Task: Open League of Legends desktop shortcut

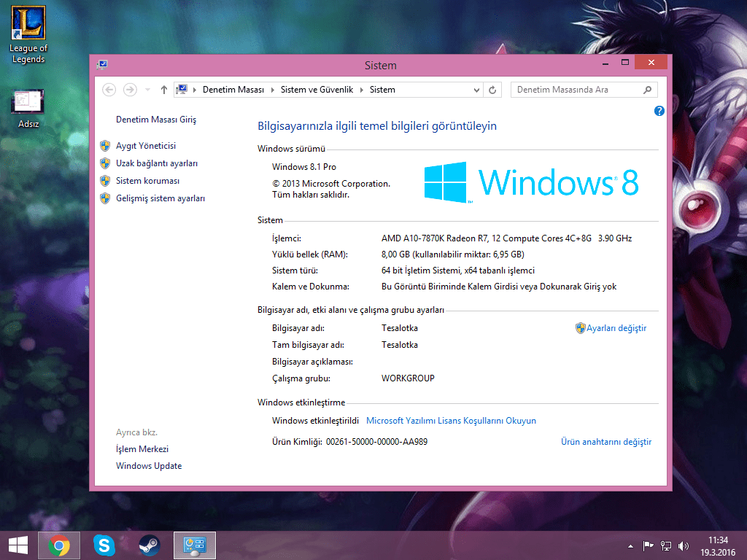Action: coord(28,34)
